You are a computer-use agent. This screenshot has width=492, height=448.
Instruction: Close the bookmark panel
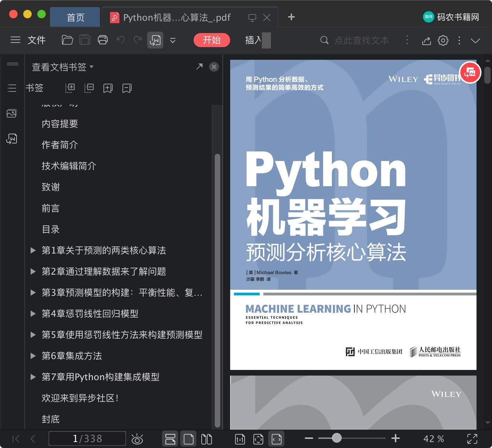tap(214, 67)
